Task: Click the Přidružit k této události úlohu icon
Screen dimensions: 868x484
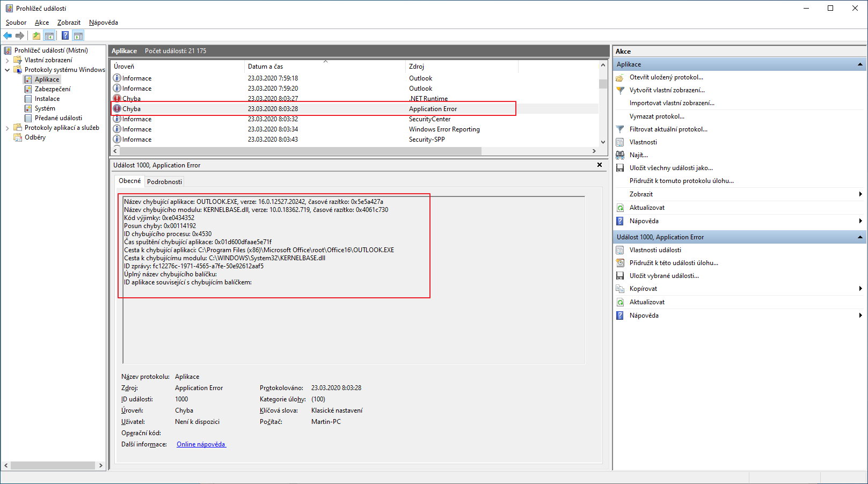Action: click(x=620, y=263)
